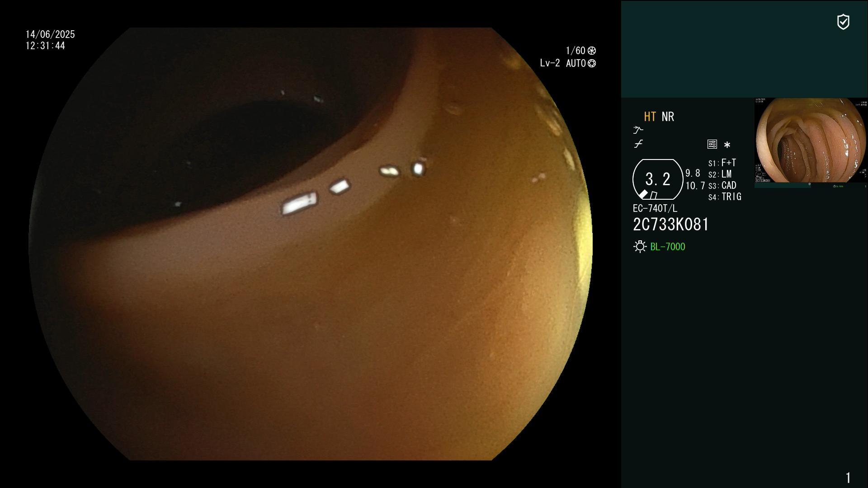
Task: Click the 1/60 shutter speed value
Action: (x=576, y=51)
